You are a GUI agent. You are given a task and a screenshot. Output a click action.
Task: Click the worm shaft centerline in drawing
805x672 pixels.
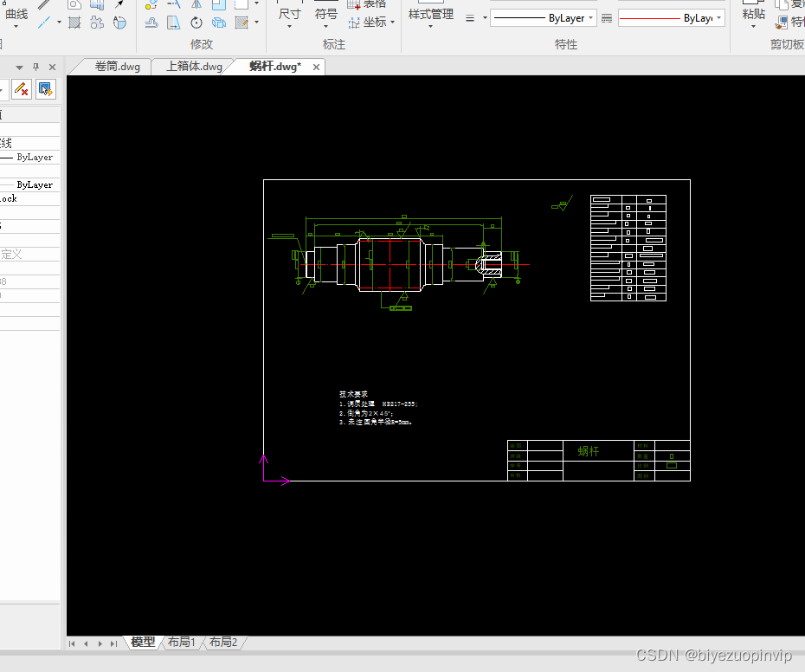point(415,265)
